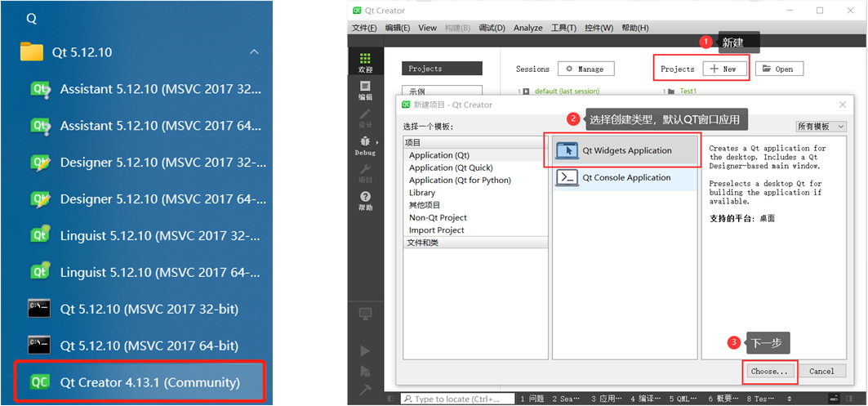Click the Qt 5.12.10 folder icon
Screen dimensions: 868x406
[x=32, y=51]
